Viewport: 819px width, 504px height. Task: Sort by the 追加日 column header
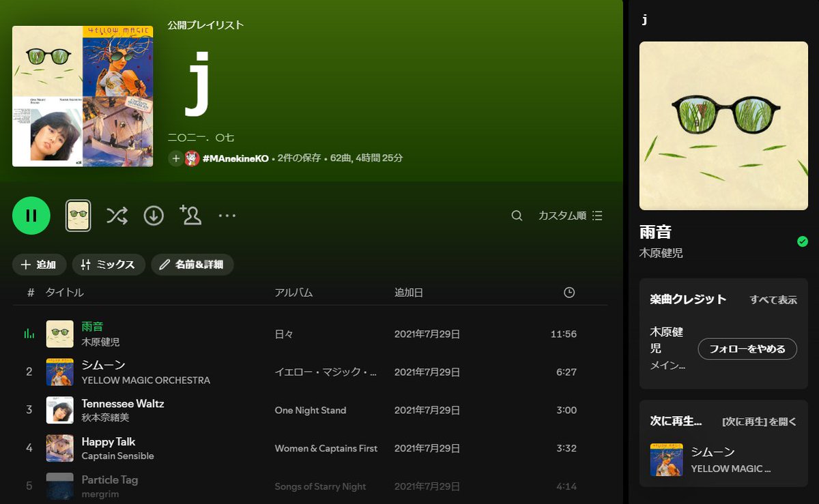coord(409,293)
